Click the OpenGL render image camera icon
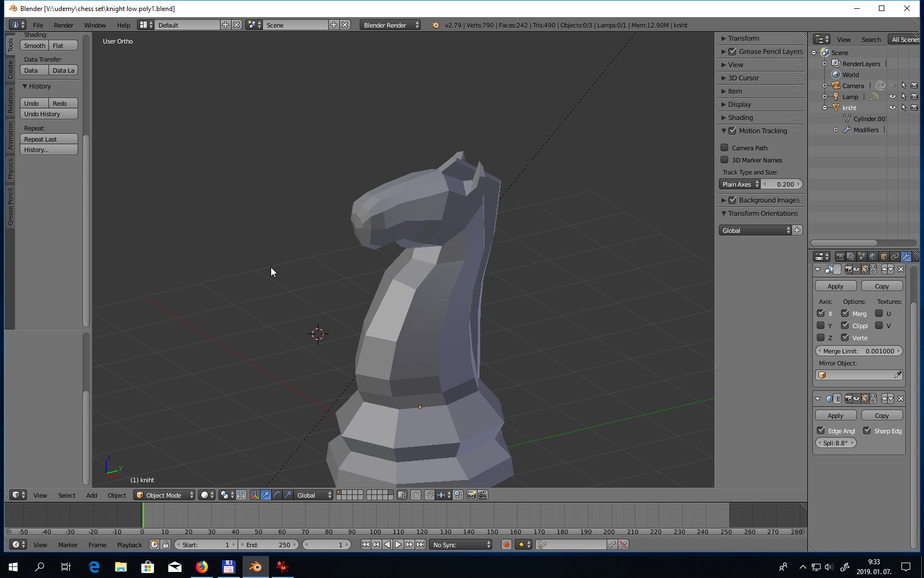 (471, 495)
